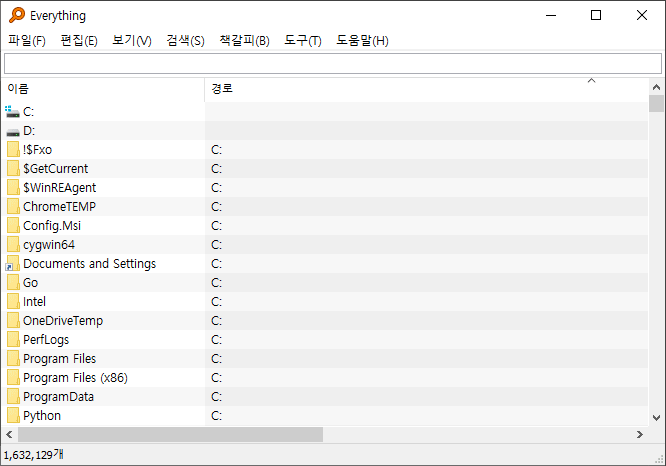Viewport: 666px width, 466px height.
Task: Click vertical scrollbar up arrow
Action: pos(656,87)
